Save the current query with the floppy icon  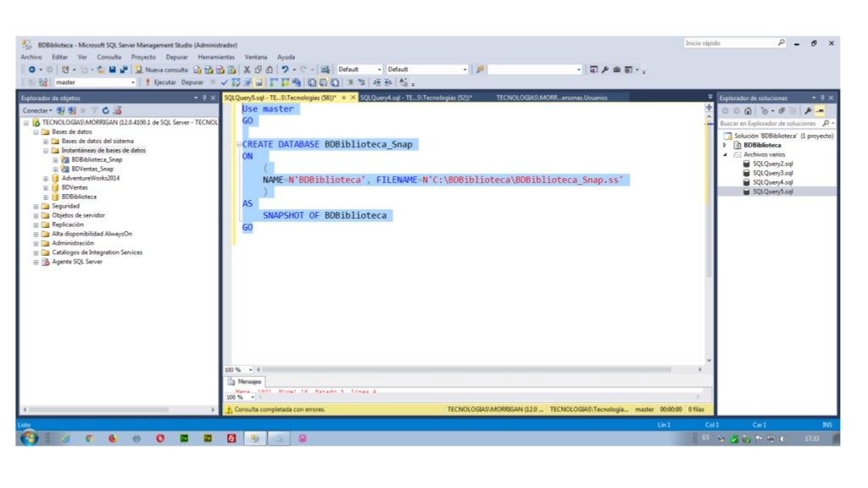pos(113,69)
